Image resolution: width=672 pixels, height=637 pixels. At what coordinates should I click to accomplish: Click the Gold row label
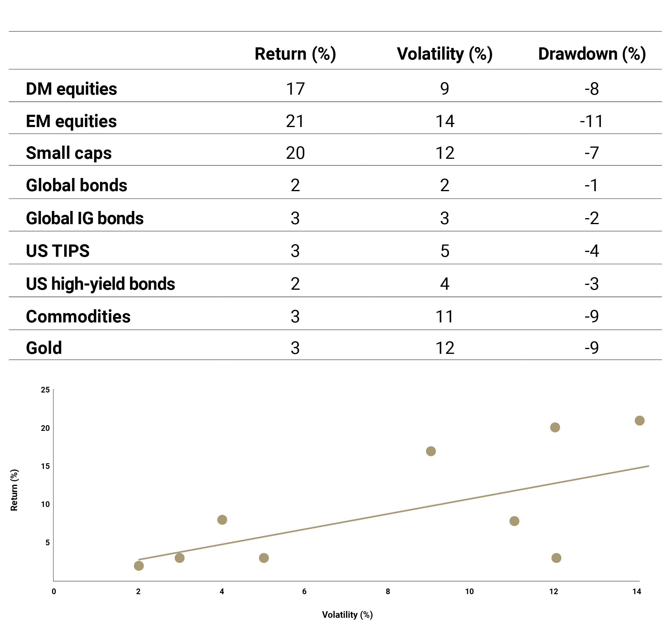(44, 348)
